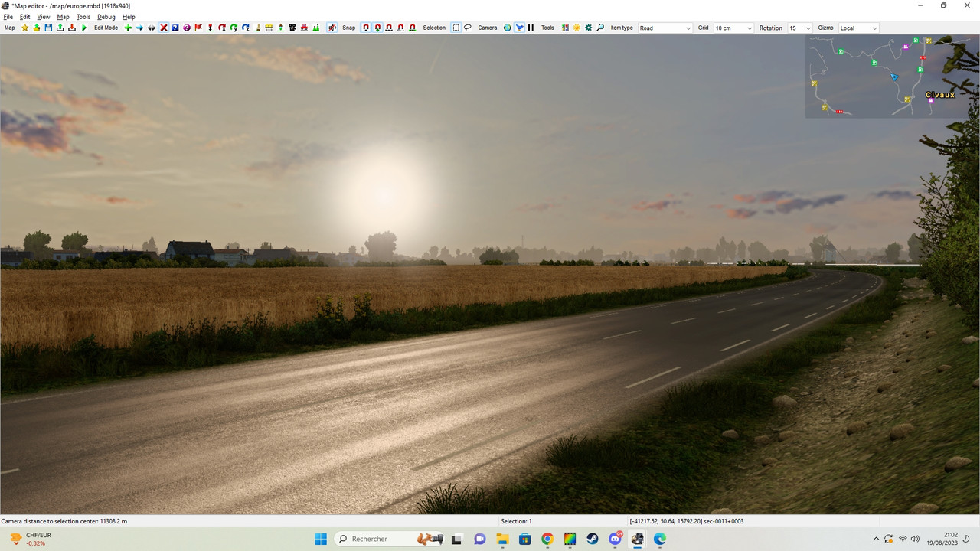The image size is (980, 551).
Task: Click the red X Delete item tool
Action: pos(164,28)
